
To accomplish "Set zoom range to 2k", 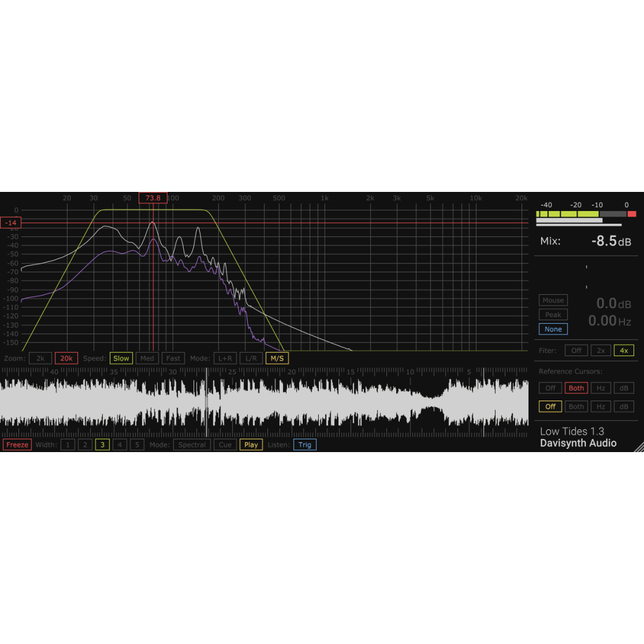I will tap(40, 358).
